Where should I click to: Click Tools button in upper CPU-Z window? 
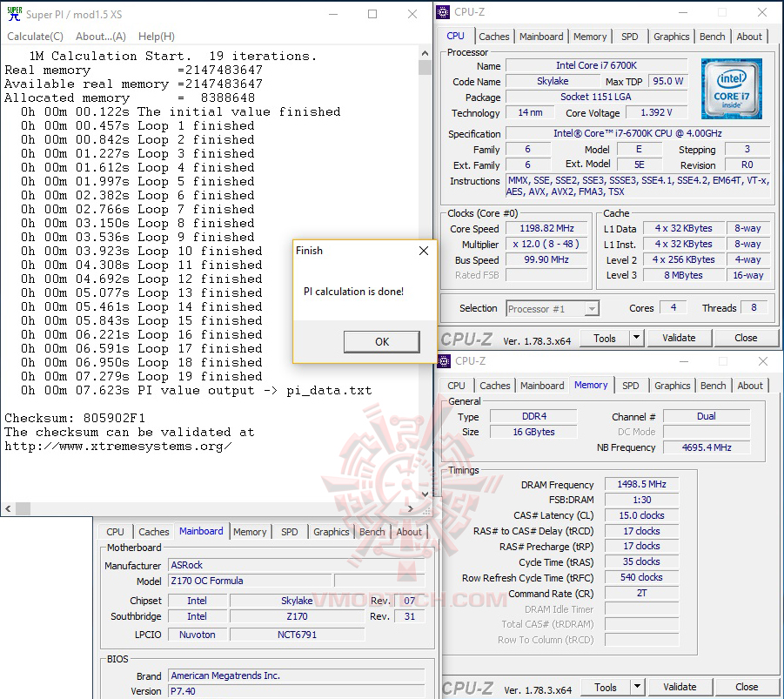click(605, 339)
